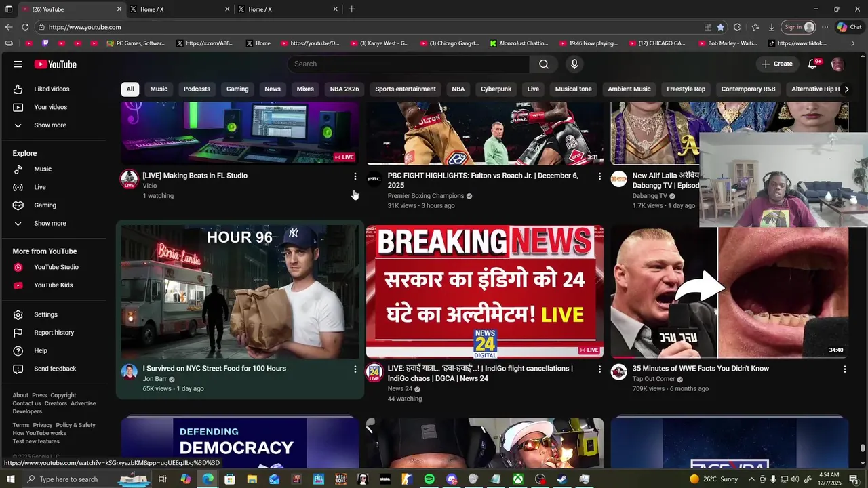This screenshot has height=488, width=868.
Task: Open How YouTube works link
Action: click(x=39, y=433)
